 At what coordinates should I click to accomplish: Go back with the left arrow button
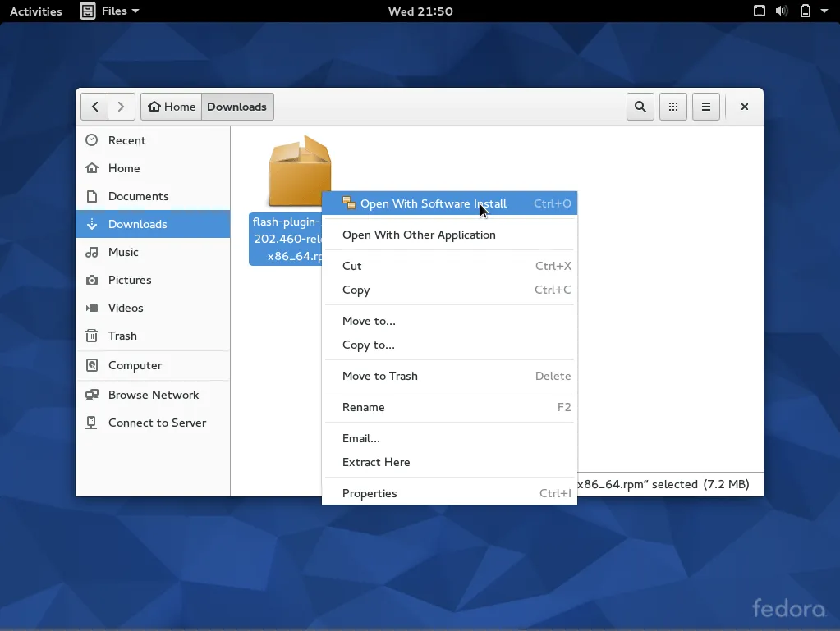94,107
